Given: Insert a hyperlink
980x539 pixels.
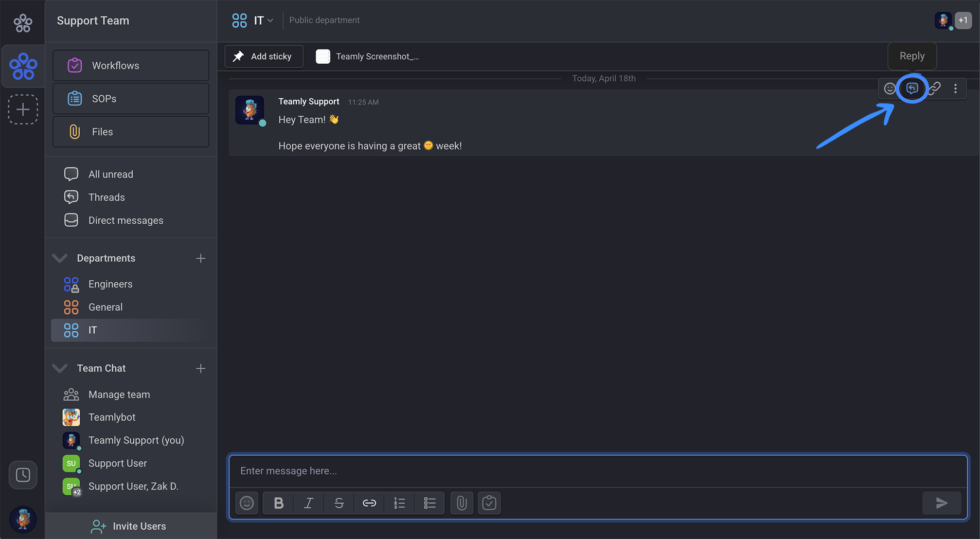Looking at the screenshot, I should pyautogui.click(x=369, y=503).
